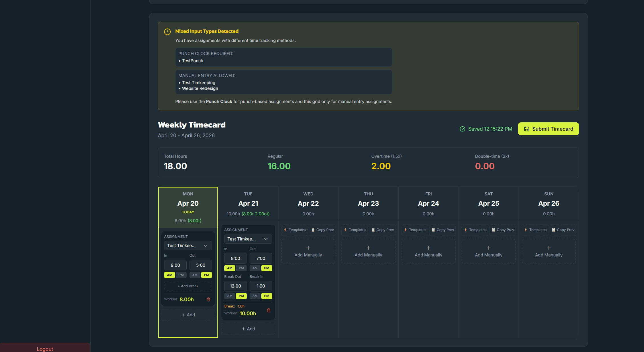Image resolution: width=644 pixels, height=352 pixels.
Task: Click the Submit Timecard button
Action: [548, 129]
